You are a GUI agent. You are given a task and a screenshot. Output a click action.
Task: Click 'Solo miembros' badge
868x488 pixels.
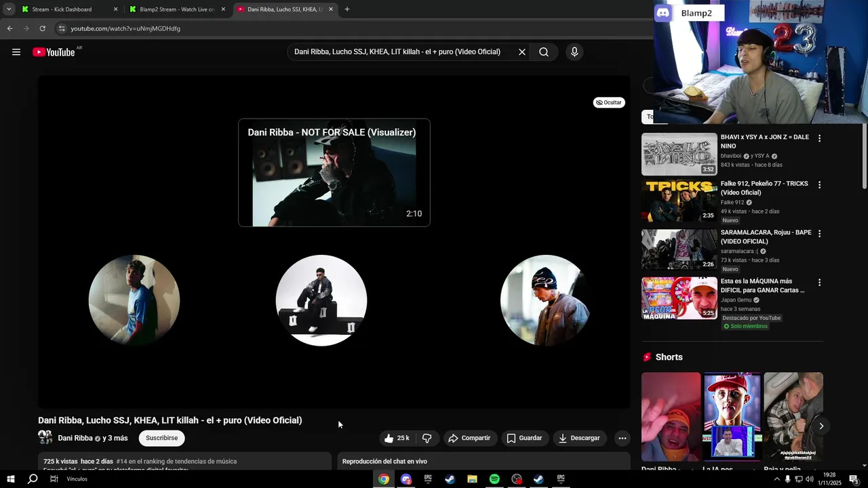[745, 327]
